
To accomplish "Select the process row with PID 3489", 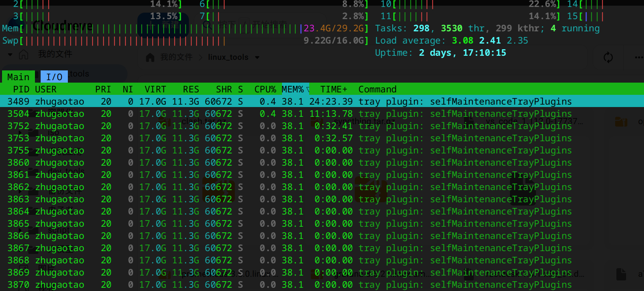I will point(322,101).
